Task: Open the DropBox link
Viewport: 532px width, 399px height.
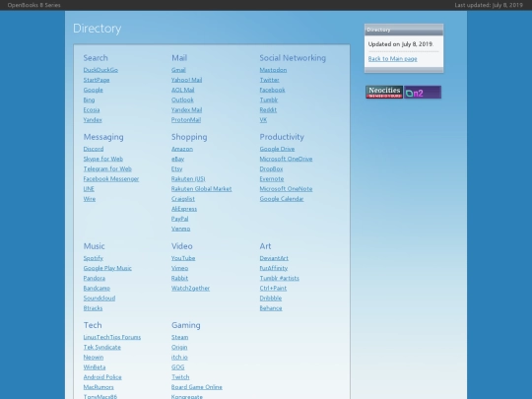Action: coord(271,169)
